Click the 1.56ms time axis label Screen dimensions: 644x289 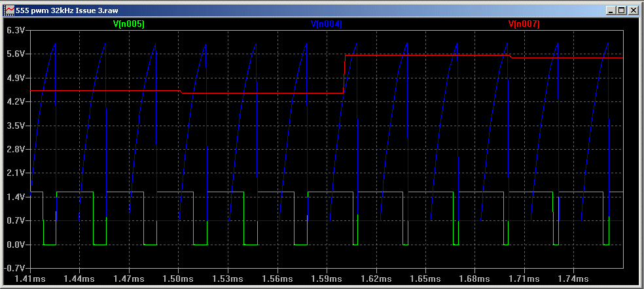coord(277,279)
